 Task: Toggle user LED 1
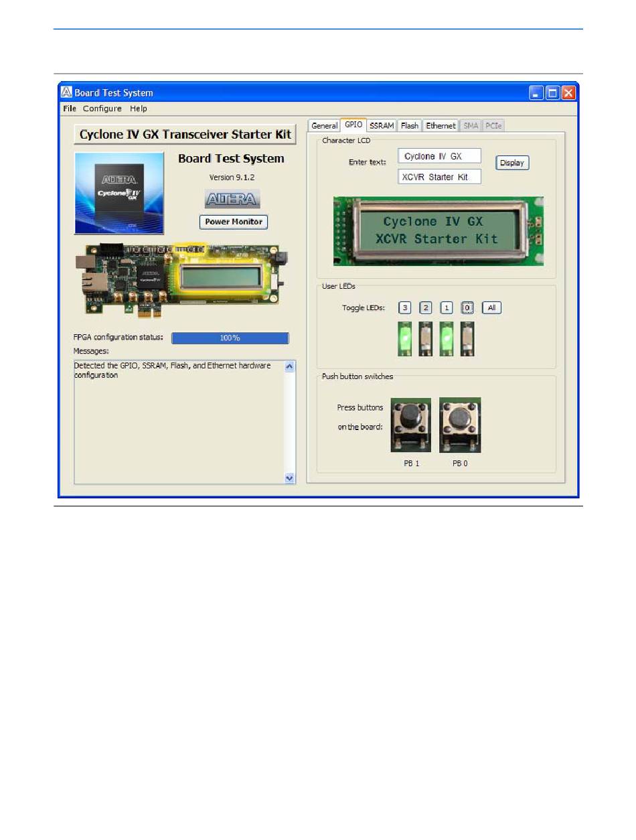tap(447, 308)
